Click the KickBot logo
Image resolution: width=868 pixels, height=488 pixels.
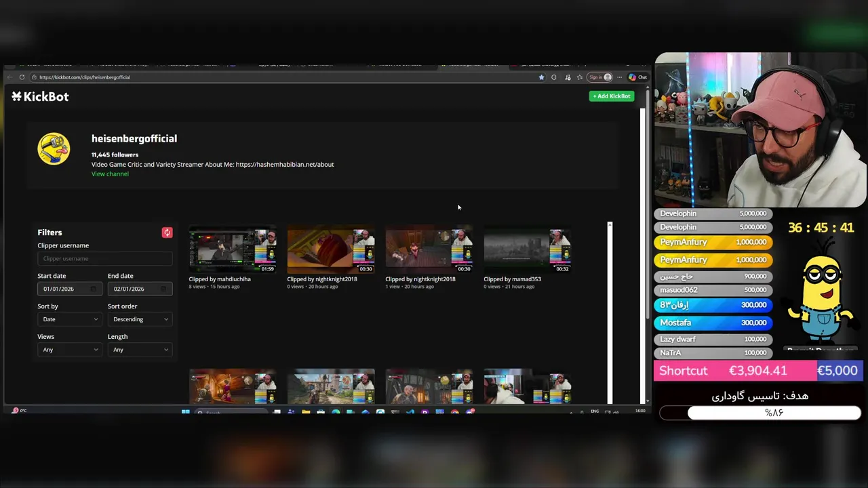point(40,96)
